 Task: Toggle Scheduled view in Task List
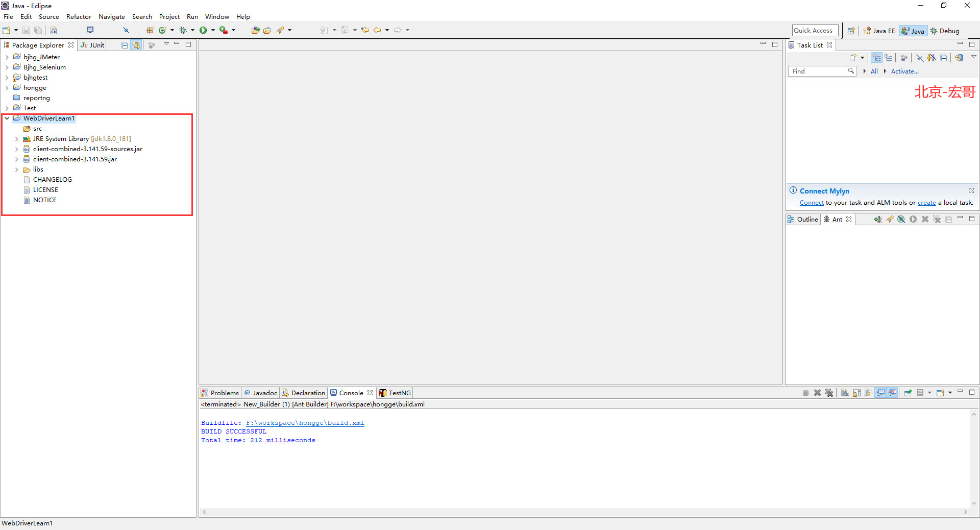pos(889,58)
